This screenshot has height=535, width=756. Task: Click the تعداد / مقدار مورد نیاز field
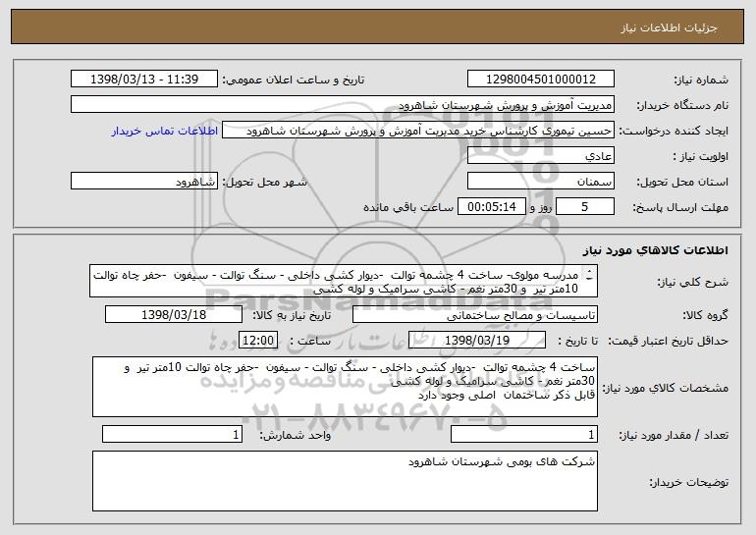pos(524,434)
